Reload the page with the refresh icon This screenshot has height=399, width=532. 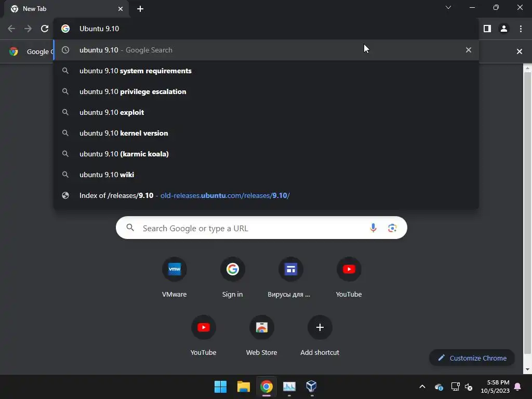point(45,29)
